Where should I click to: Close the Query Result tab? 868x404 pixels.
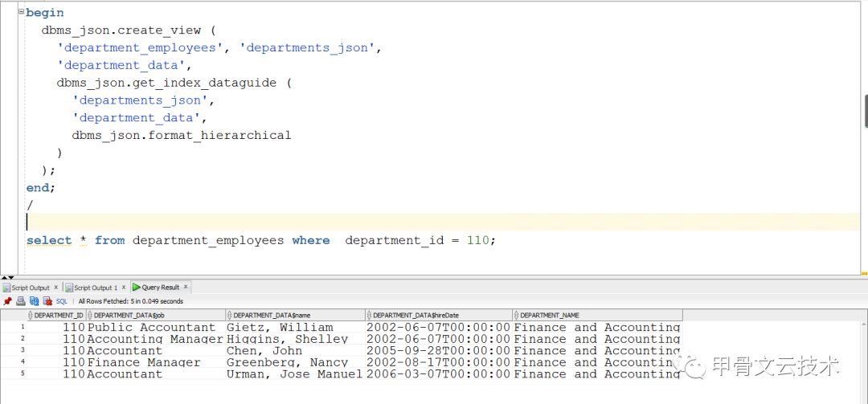(186, 287)
